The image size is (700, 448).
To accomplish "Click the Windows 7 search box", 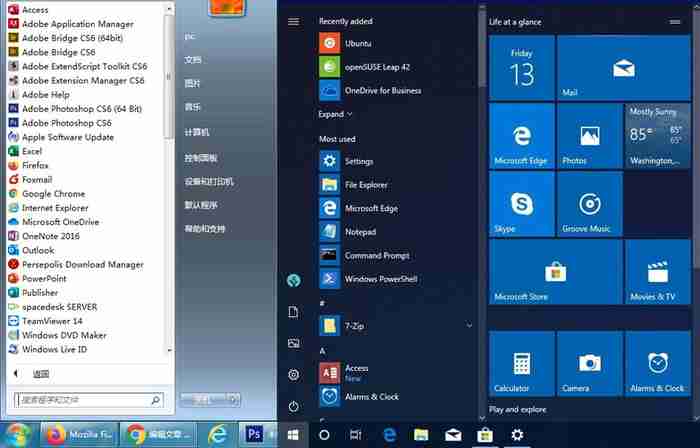I will [x=88, y=400].
